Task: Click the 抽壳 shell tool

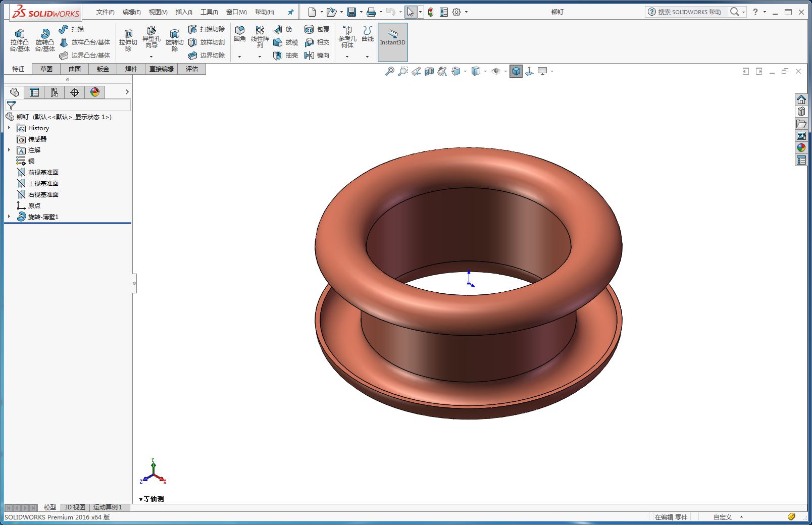Action: (285, 56)
